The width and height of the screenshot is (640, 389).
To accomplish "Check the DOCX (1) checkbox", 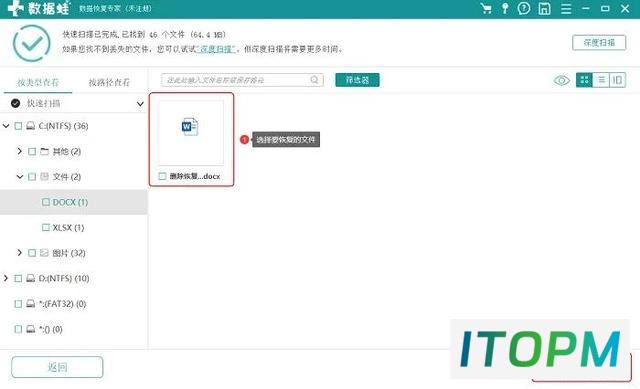I will pyautogui.click(x=46, y=202).
